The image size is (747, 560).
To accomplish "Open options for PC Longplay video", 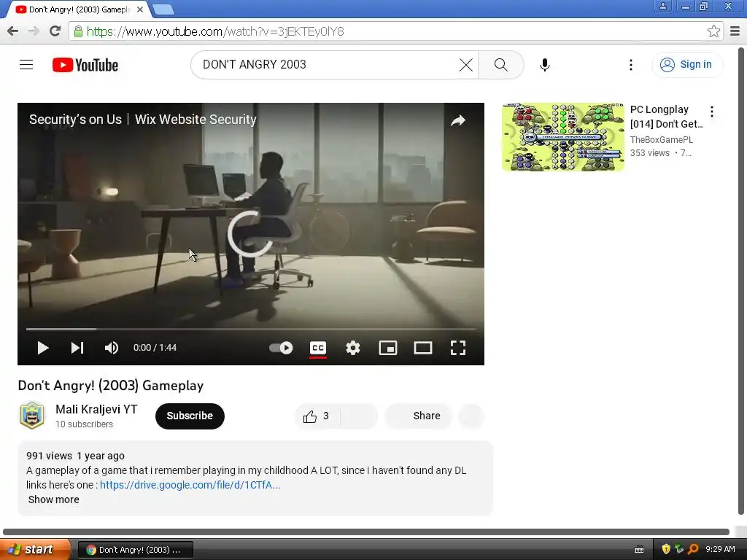I will 712,112.
